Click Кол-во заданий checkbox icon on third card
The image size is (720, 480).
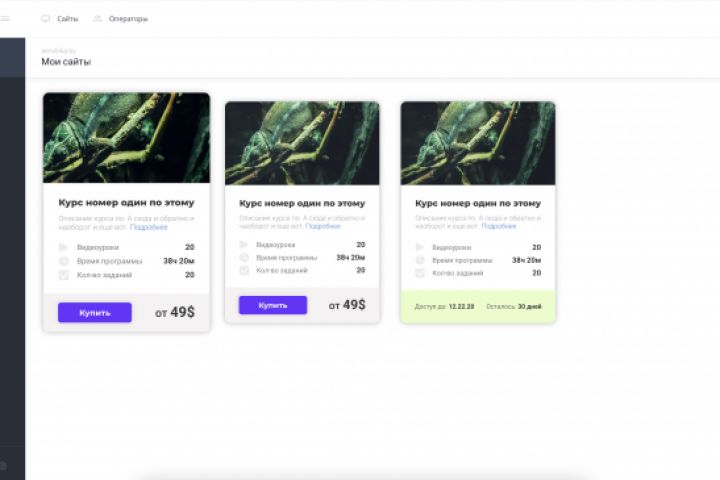420,273
